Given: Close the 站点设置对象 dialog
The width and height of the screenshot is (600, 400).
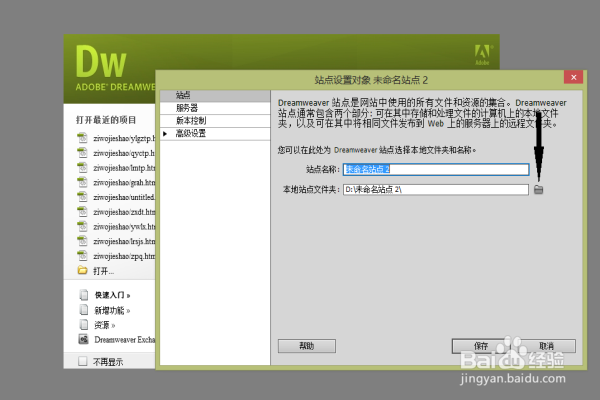Looking at the screenshot, I should point(573,77).
